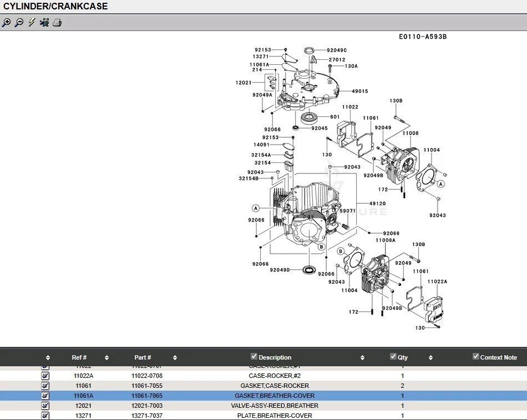Click the Ref # column header
The image size is (527, 420).
79,357
